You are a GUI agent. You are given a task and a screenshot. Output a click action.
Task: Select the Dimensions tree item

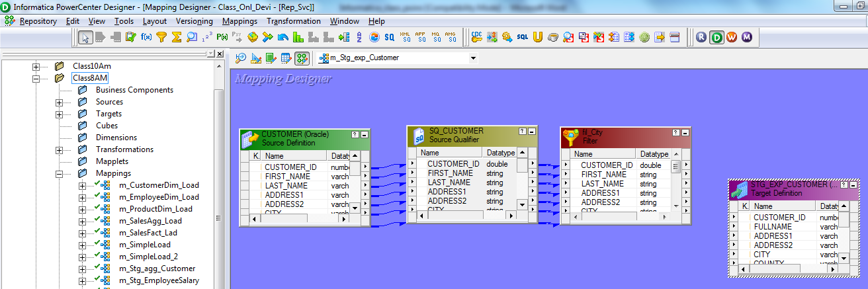(116, 138)
